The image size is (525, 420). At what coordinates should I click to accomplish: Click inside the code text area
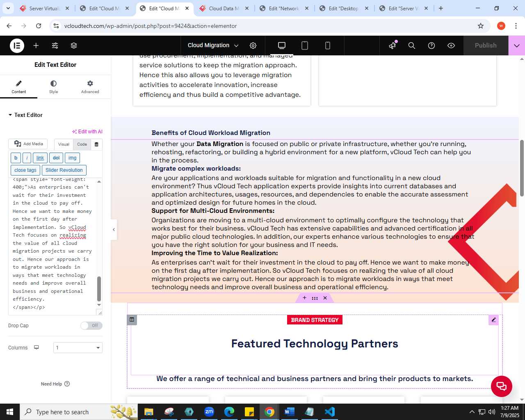(x=52, y=246)
